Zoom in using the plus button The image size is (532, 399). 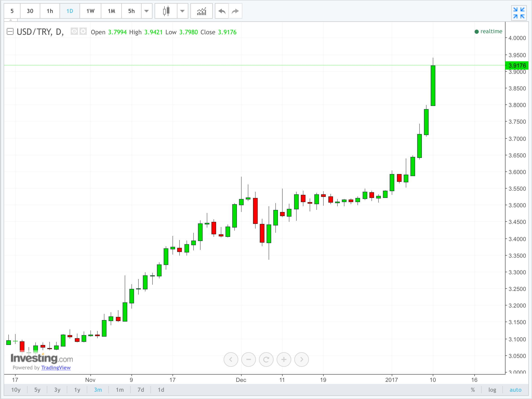pyautogui.click(x=284, y=360)
